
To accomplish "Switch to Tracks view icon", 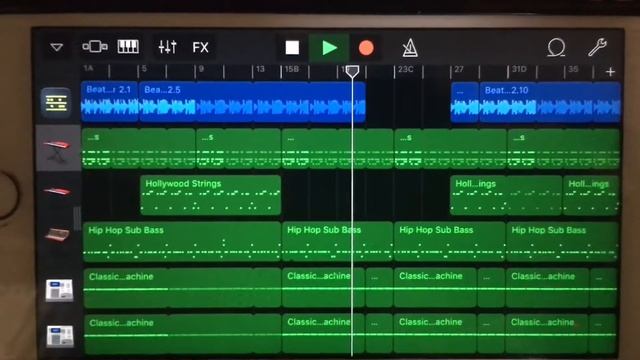I will click(95, 47).
